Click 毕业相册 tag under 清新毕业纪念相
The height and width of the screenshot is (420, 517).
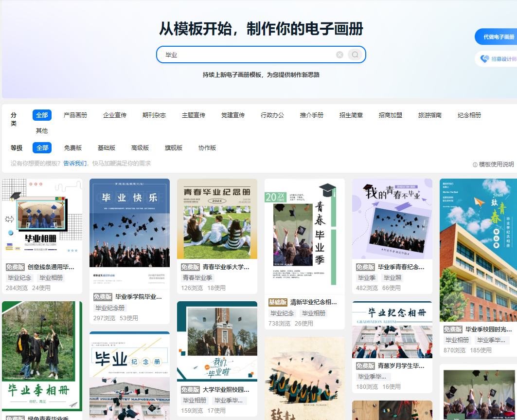[x=314, y=313]
